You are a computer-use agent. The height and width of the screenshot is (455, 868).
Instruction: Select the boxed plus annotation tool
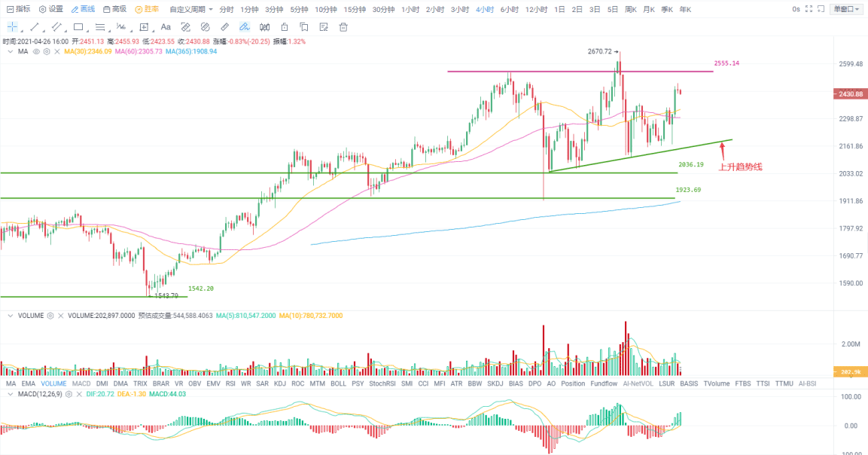pos(144,26)
